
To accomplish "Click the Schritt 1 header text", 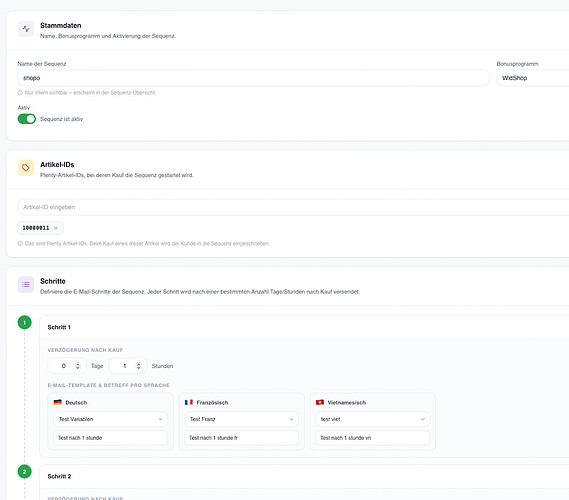I will coord(59,327).
